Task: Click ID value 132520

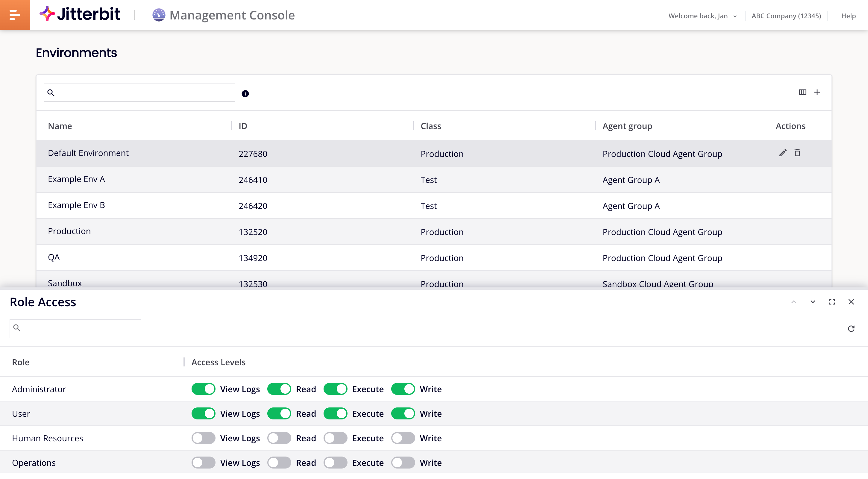Action: point(253,232)
